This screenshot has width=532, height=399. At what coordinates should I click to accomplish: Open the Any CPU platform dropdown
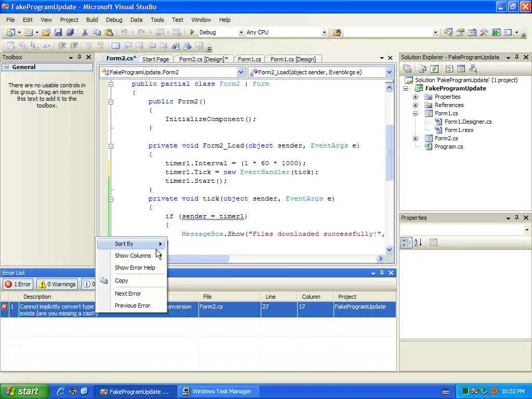point(324,32)
